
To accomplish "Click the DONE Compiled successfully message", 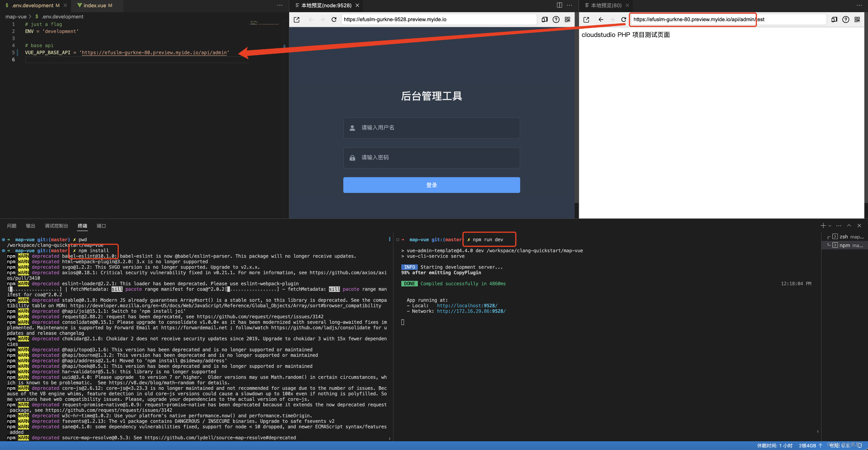I will (x=454, y=284).
